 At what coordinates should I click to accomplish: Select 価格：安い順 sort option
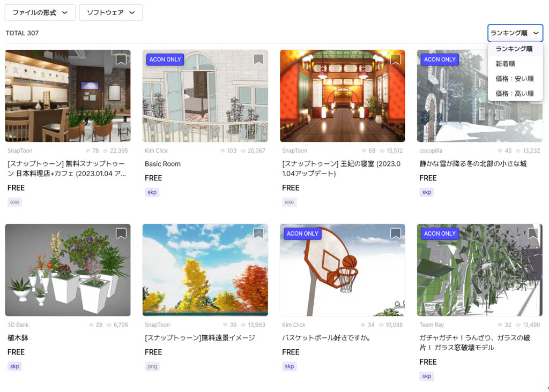point(514,78)
